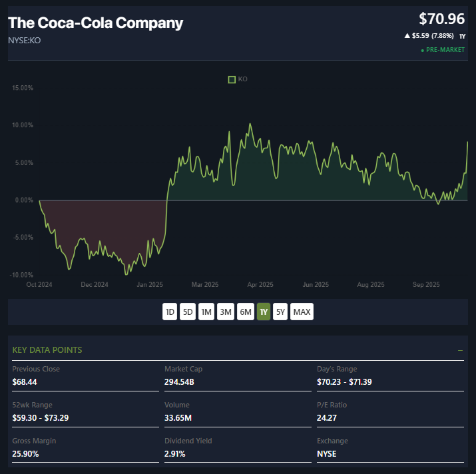Switch chart to the 5D range
This screenshot has height=474, width=476.
click(x=188, y=312)
